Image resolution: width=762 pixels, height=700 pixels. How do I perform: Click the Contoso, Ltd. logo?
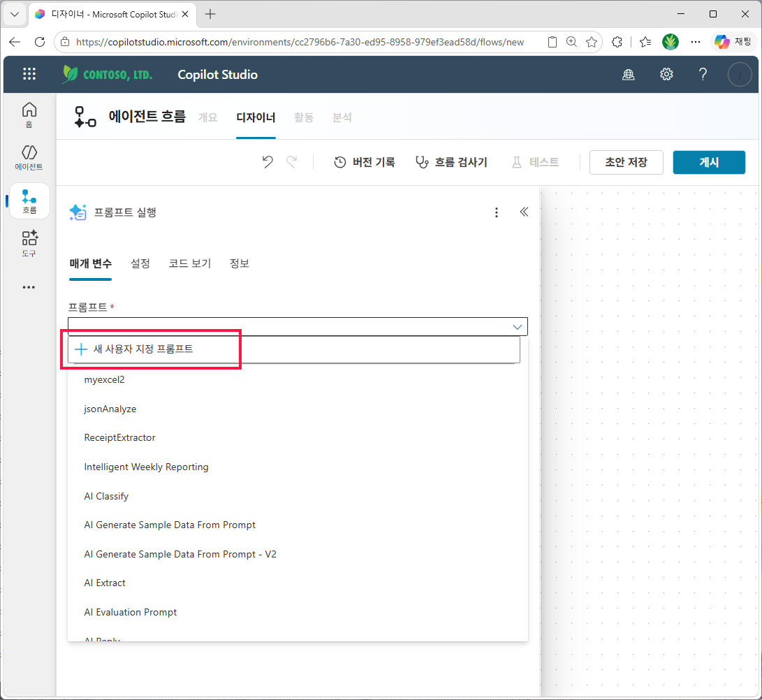point(108,74)
